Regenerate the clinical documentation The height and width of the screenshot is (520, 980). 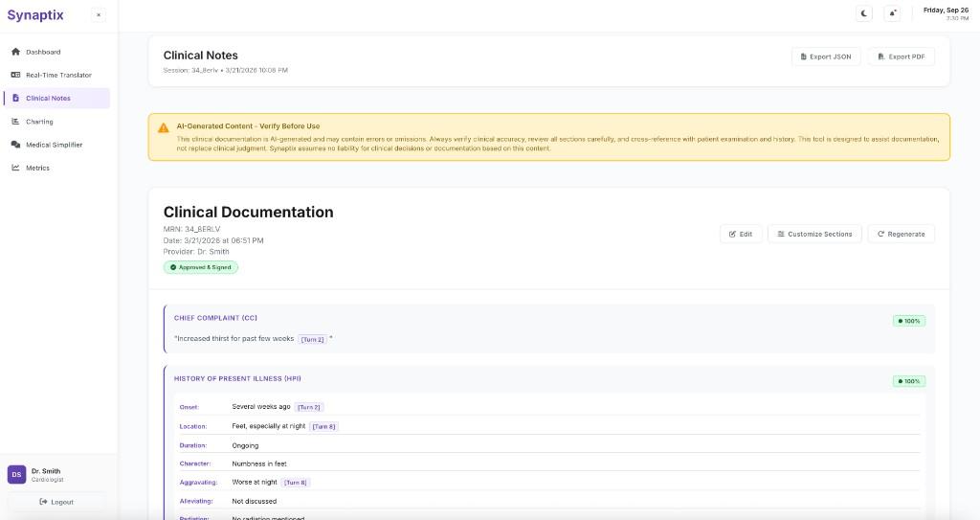tap(901, 234)
